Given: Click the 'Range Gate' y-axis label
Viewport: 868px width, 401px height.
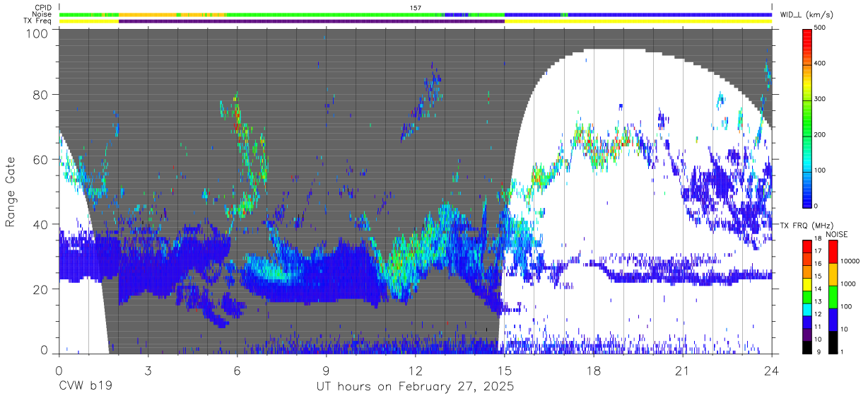Looking at the screenshot, I should [x=11, y=192].
